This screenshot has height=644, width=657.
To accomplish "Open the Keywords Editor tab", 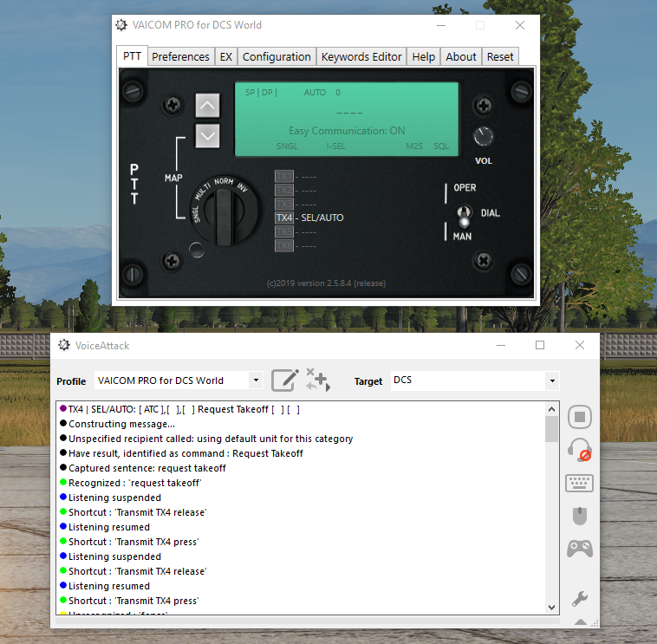I will click(x=361, y=57).
